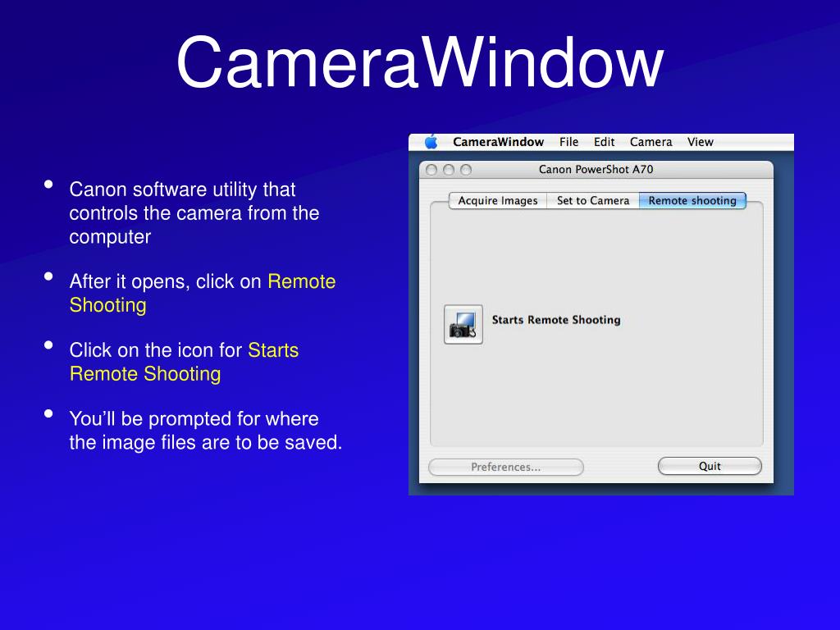Click the bullet starting 'After it opens, click on'
This screenshot has height=630, width=840.
click(203, 293)
